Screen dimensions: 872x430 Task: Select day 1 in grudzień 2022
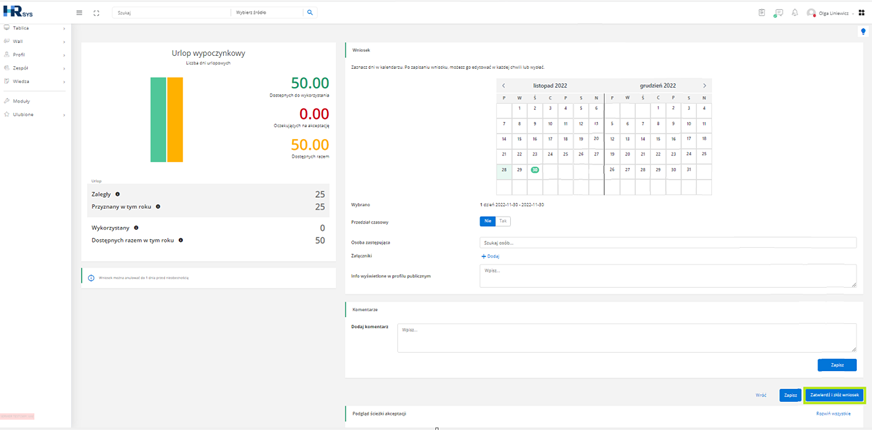click(658, 108)
